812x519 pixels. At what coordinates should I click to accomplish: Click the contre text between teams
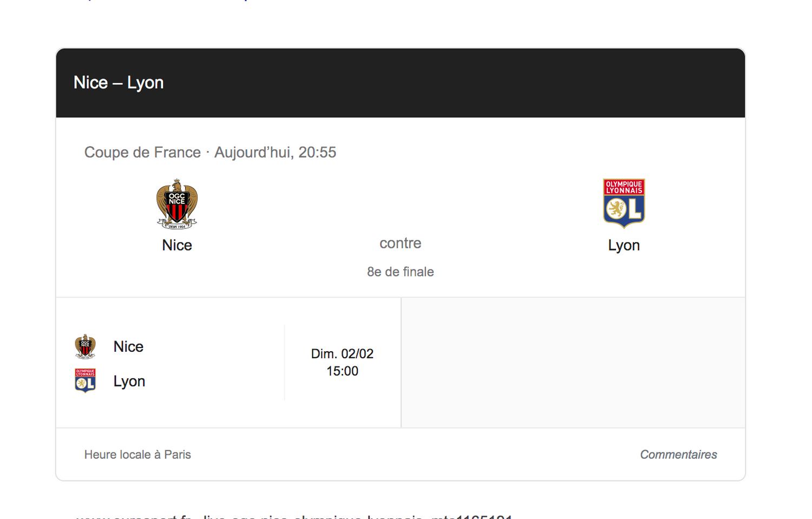401,243
